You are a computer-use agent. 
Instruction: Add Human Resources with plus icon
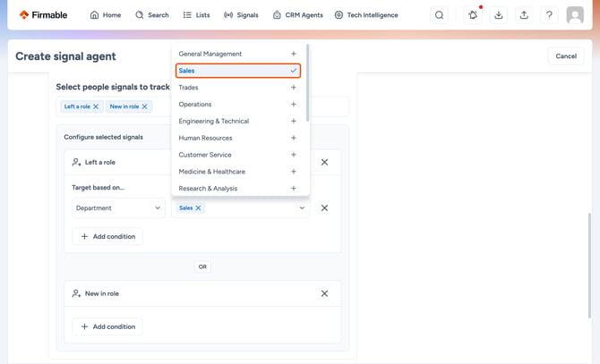coord(294,138)
